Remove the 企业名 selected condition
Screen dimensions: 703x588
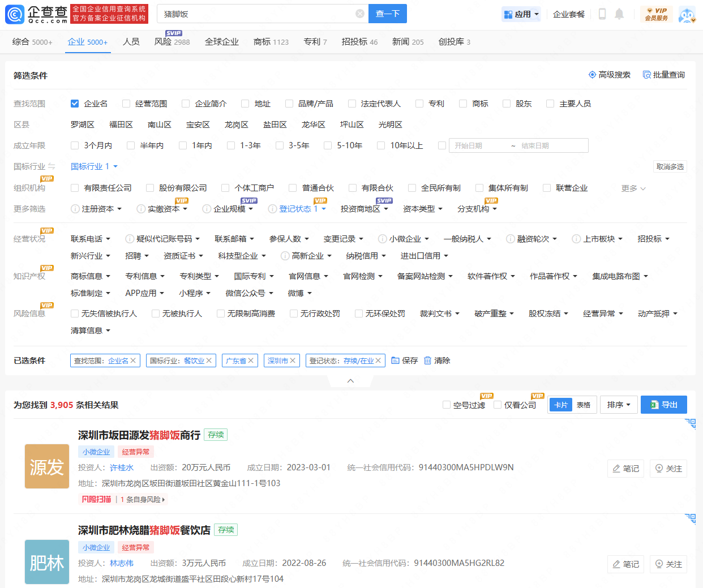(134, 360)
